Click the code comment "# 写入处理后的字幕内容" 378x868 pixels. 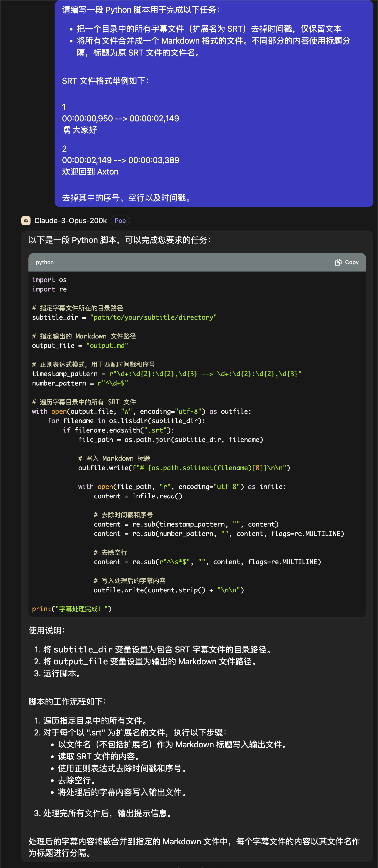[130, 581]
